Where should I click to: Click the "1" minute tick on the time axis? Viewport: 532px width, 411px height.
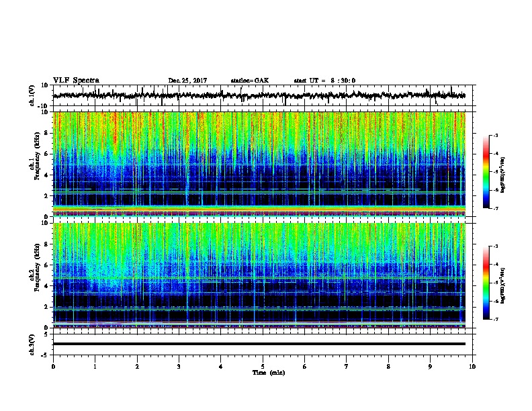(x=95, y=367)
